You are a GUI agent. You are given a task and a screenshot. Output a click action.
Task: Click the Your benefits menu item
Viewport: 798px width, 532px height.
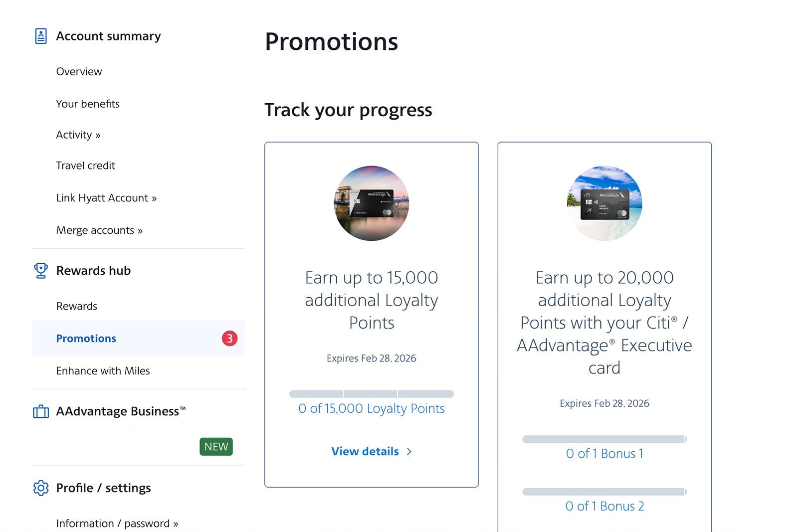click(88, 104)
